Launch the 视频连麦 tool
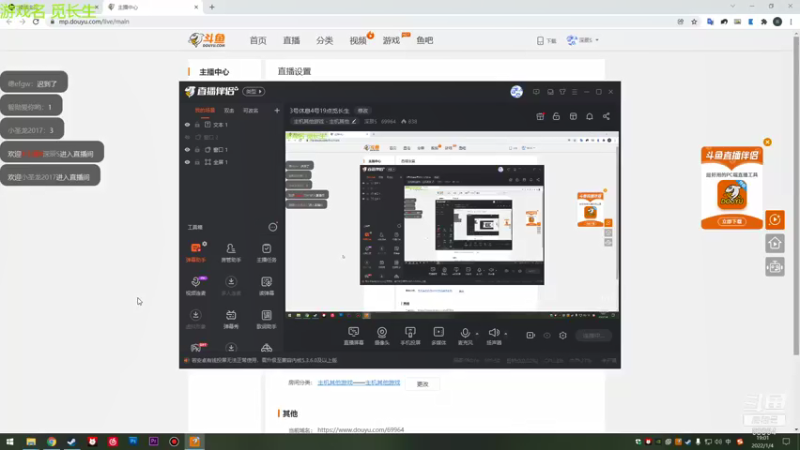 point(196,285)
